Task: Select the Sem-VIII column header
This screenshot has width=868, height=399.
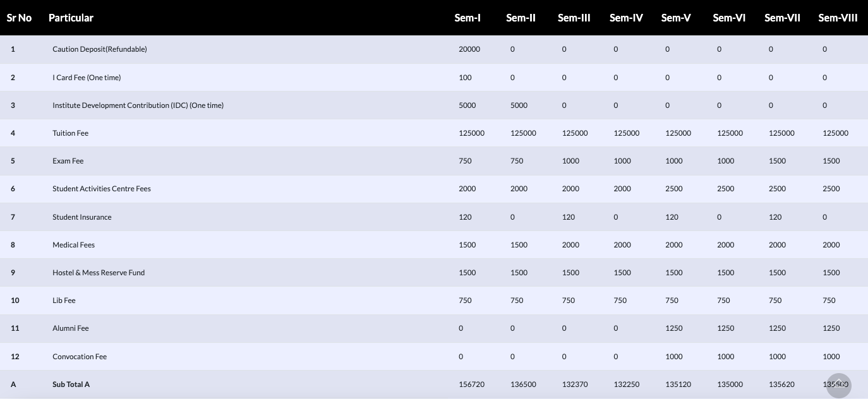Action: click(x=838, y=18)
